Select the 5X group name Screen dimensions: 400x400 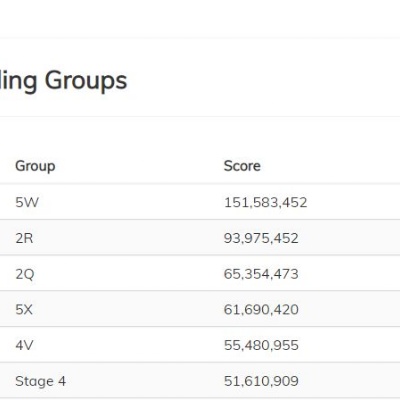pos(24,310)
